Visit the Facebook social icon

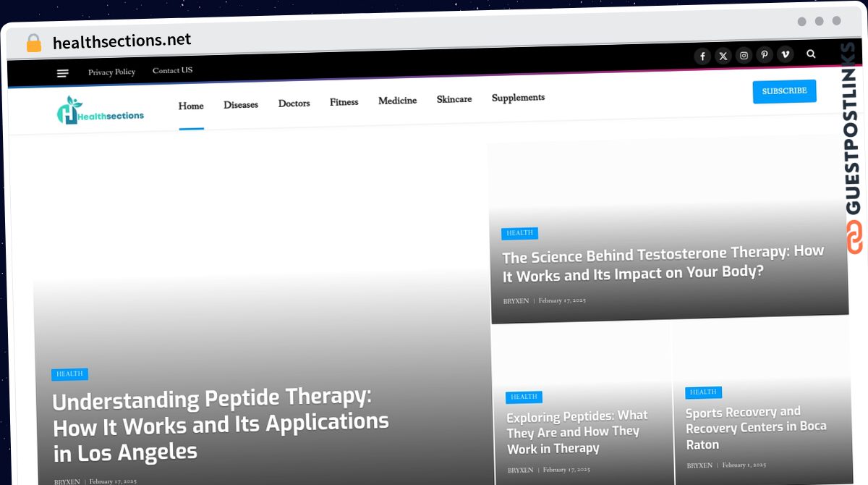pyautogui.click(x=702, y=56)
